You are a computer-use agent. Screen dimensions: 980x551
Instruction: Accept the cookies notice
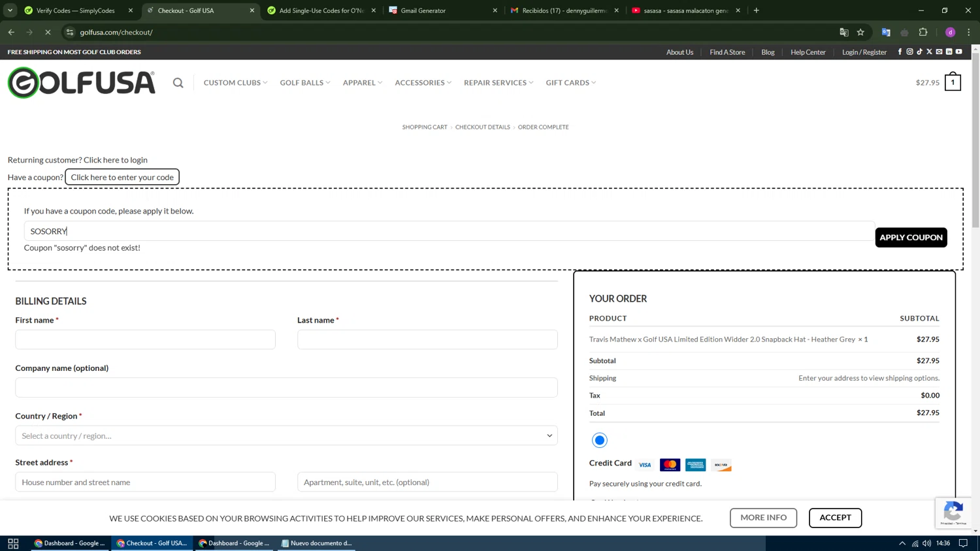[x=835, y=518]
